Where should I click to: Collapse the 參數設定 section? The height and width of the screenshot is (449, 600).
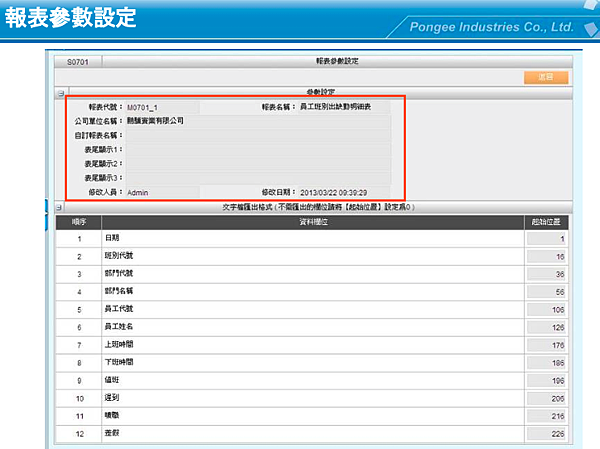coord(61,93)
